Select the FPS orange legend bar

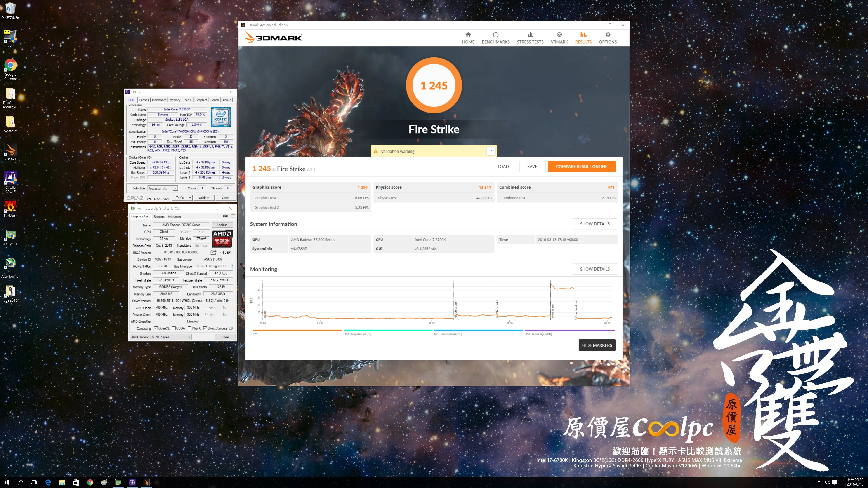[x=297, y=330]
